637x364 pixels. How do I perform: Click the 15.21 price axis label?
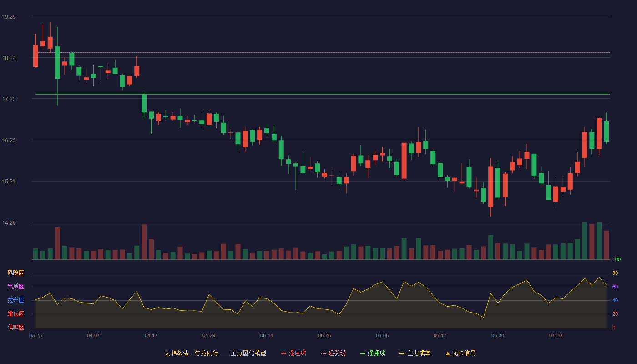point(9,181)
